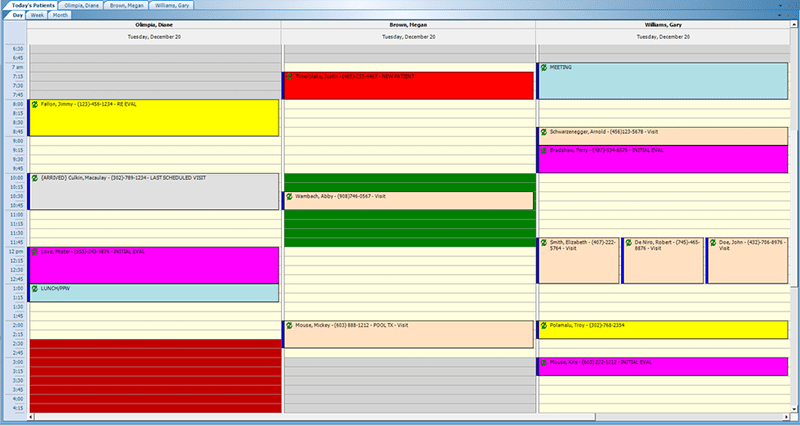
Task: Click the 2:00 time label
Action: tap(17, 325)
